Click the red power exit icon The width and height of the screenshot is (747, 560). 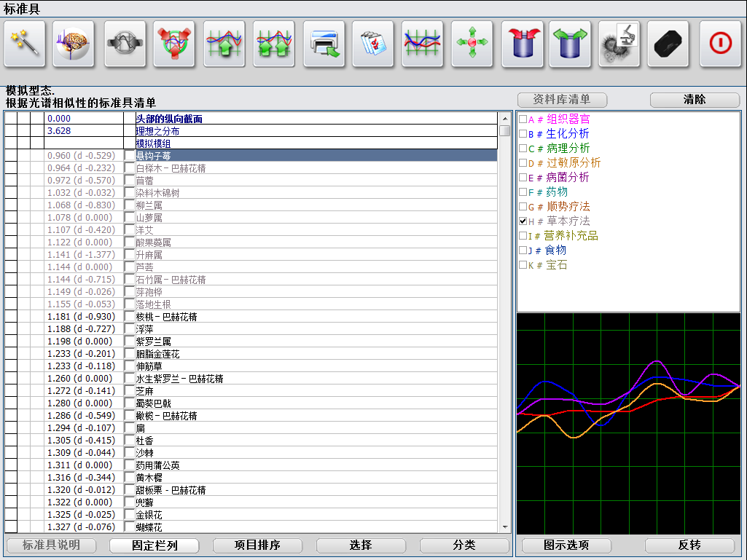[x=720, y=44]
